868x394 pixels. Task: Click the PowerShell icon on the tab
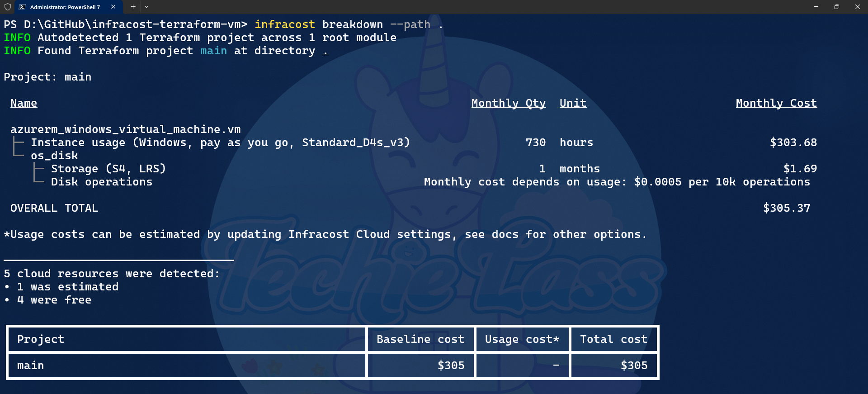click(x=22, y=7)
